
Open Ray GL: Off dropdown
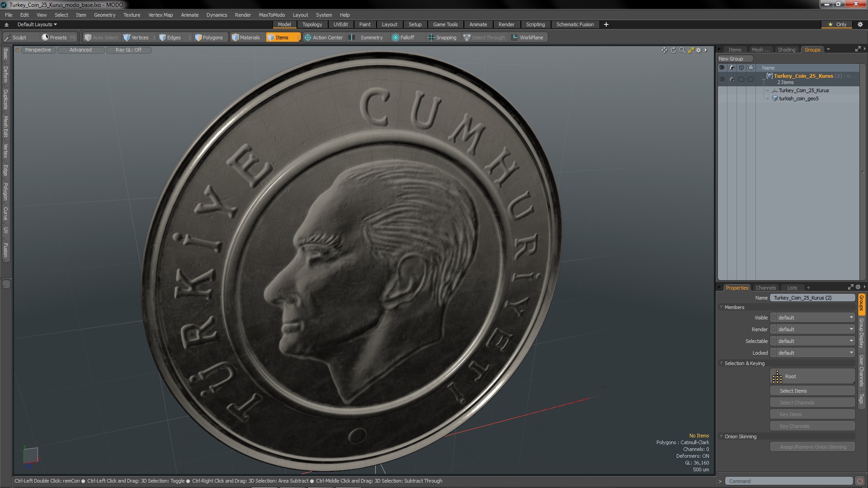128,50
